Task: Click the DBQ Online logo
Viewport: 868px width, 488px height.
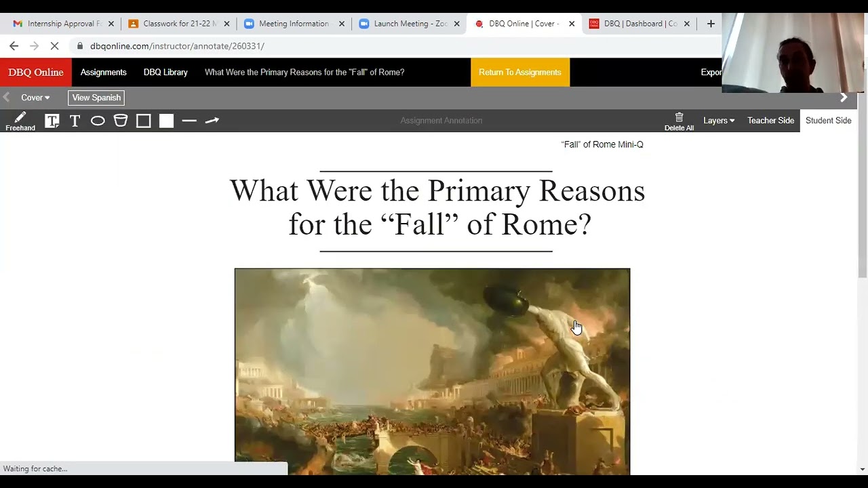Action: pyautogui.click(x=36, y=73)
